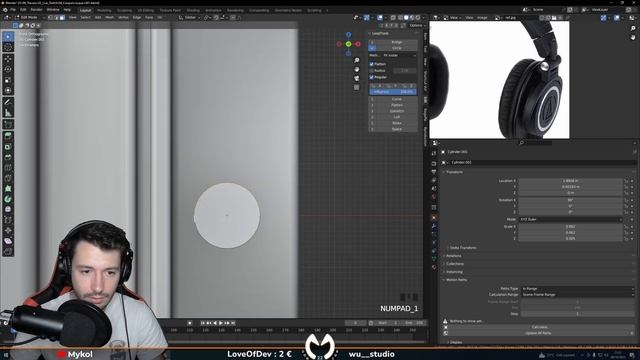Select the Extrude Region tool
640x360 pixels.
tap(8, 136)
